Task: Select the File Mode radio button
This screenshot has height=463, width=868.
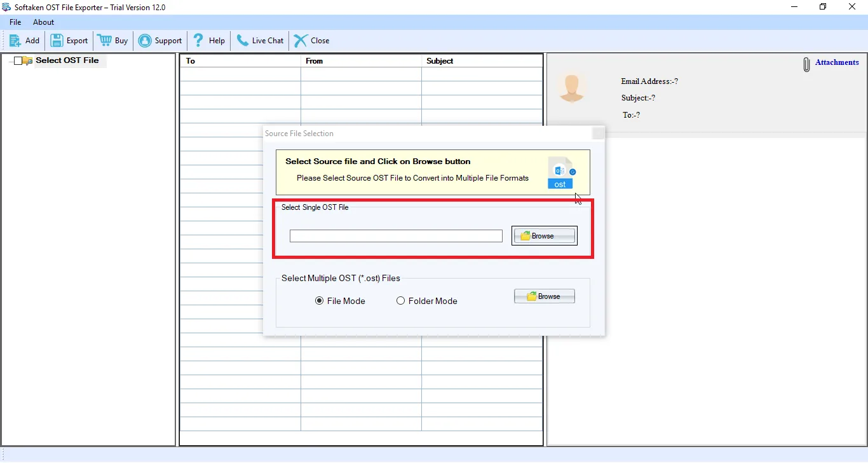Action: coord(320,301)
